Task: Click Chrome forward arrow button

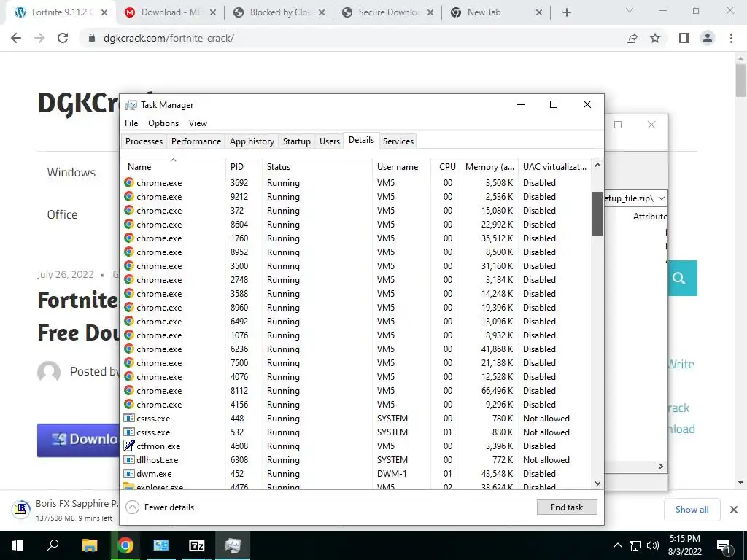Action: pos(39,38)
